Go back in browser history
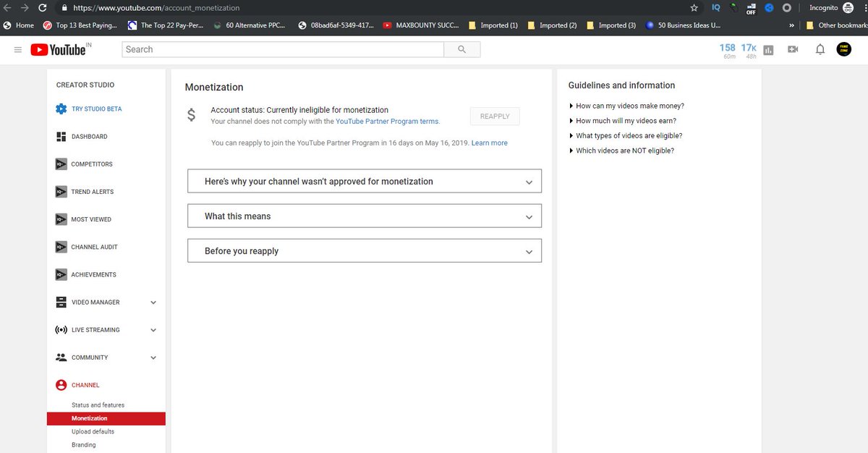 [x=7, y=8]
